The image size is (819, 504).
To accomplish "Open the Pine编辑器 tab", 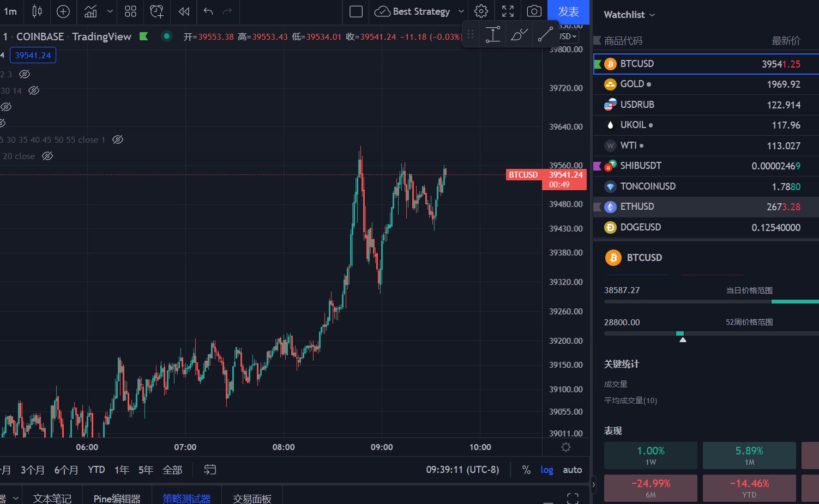I will 117,498.
